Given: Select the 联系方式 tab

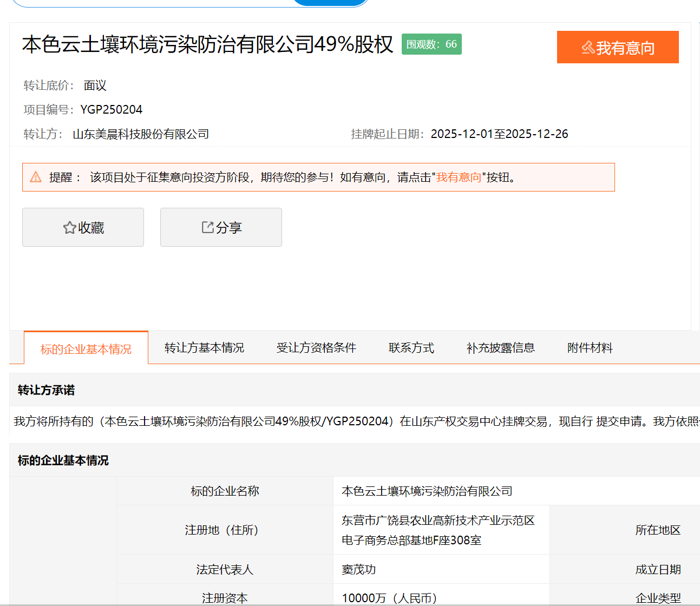Looking at the screenshot, I should [x=411, y=348].
